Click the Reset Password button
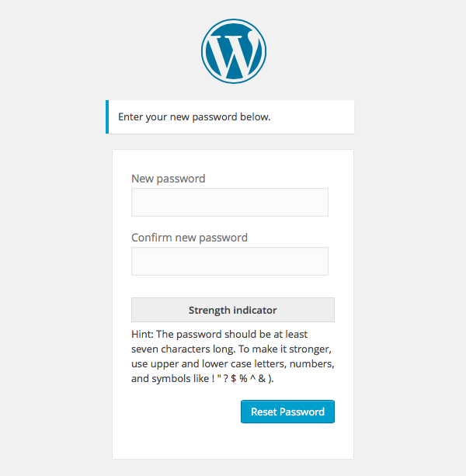This screenshot has width=466, height=476. tap(287, 412)
